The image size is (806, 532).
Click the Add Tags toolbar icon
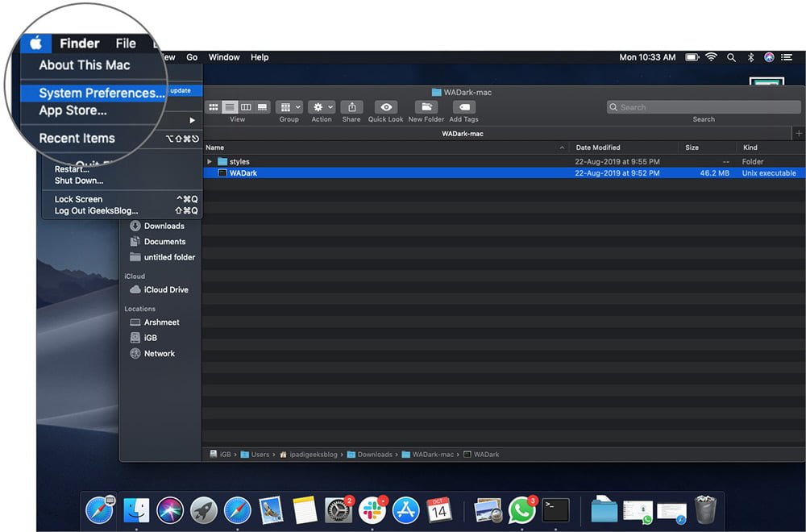tap(463, 107)
